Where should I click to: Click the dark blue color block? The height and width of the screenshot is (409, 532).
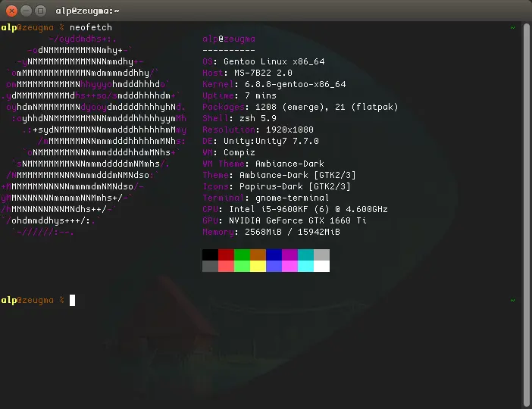(274, 254)
